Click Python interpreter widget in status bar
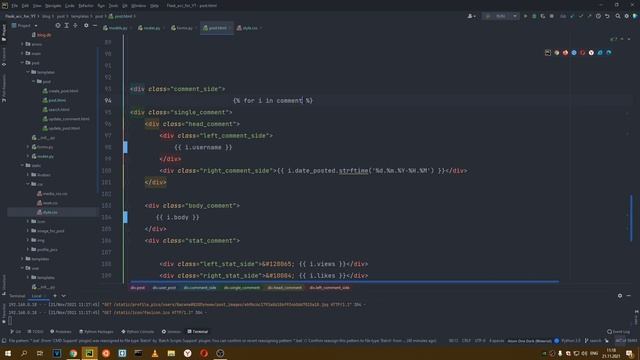The width and height of the screenshot is (640, 360). click(571, 340)
